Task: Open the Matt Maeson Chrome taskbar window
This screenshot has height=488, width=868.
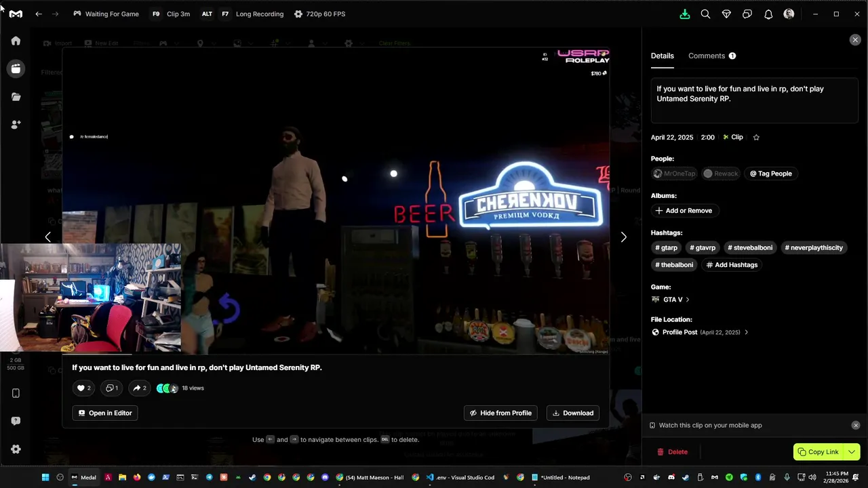Action: (x=370, y=477)
